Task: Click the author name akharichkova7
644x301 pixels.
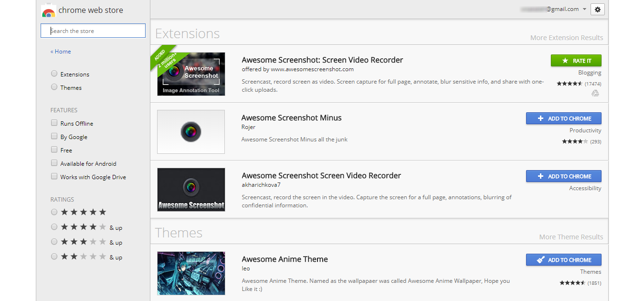Action: tap(261, 185)
